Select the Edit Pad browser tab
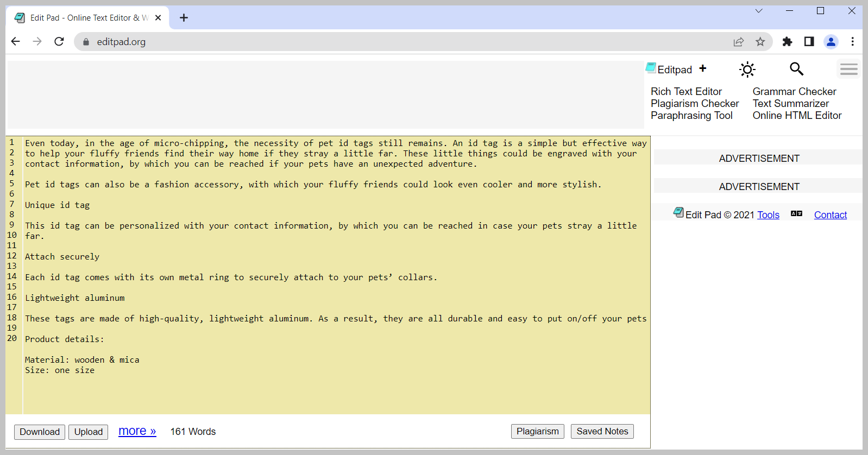Screen dimensions: 868x455 coord(87,18)
